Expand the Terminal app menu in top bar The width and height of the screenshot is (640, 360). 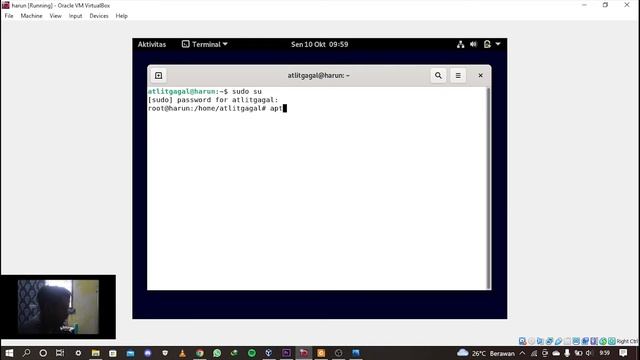(204, 44)
